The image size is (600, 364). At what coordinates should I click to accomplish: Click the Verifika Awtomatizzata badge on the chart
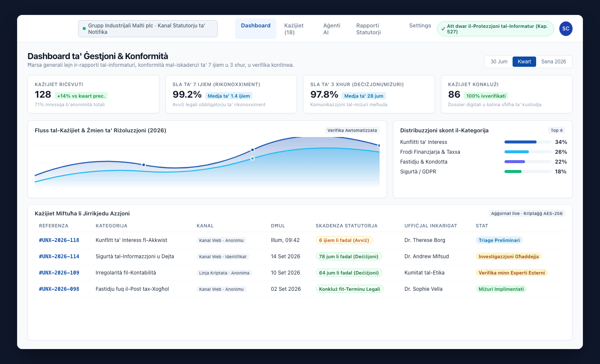pyautogui.click(x=352, y=130)
